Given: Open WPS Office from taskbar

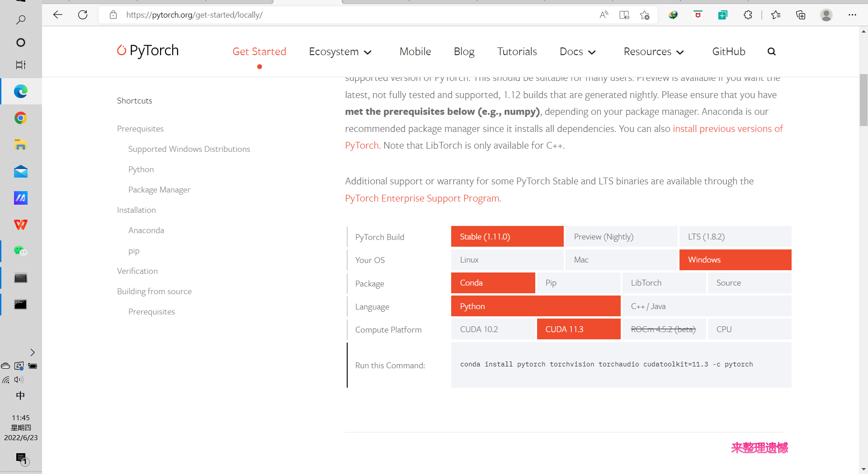Looking at the screenshot, I should coord(21,225).
